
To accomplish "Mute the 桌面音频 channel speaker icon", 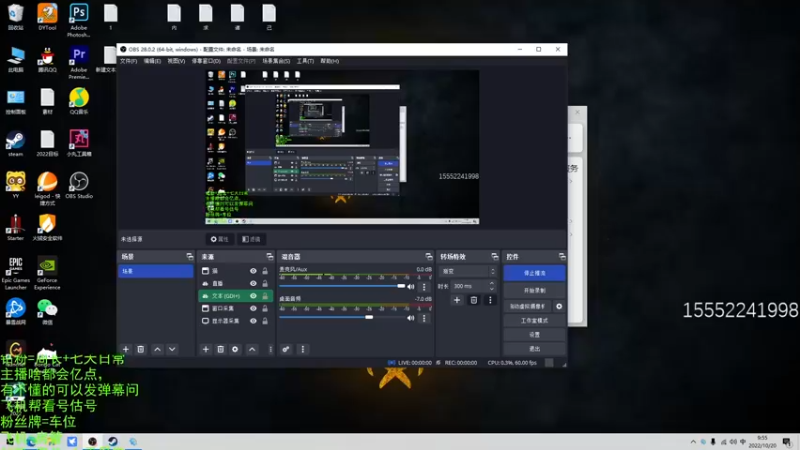I will coord(411,318).
